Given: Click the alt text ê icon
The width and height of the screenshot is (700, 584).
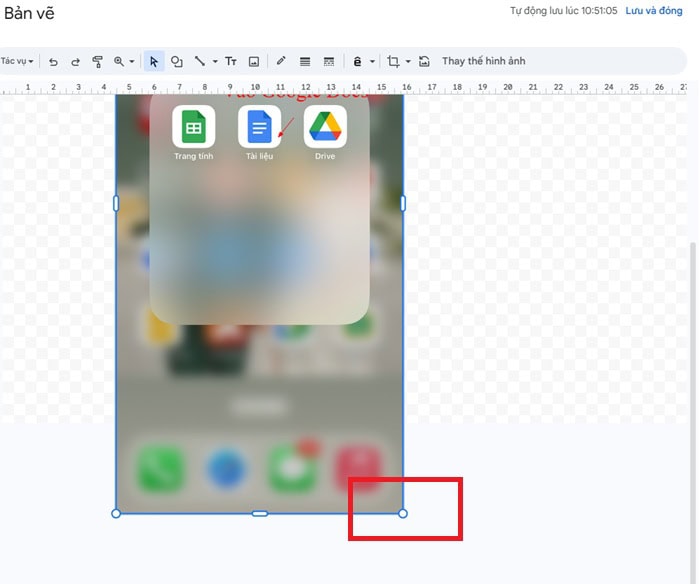Looking at the screenshot, I should 357,62.
